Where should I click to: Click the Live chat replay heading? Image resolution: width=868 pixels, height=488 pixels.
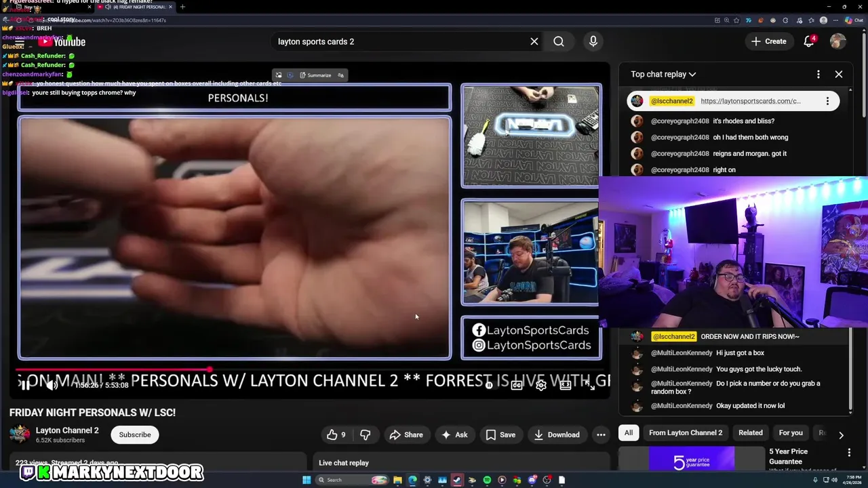coord(344,463)
